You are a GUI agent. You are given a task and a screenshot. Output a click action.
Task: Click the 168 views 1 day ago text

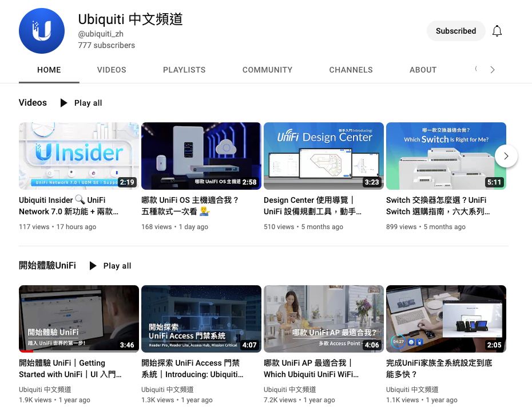[x=174, y=227]
